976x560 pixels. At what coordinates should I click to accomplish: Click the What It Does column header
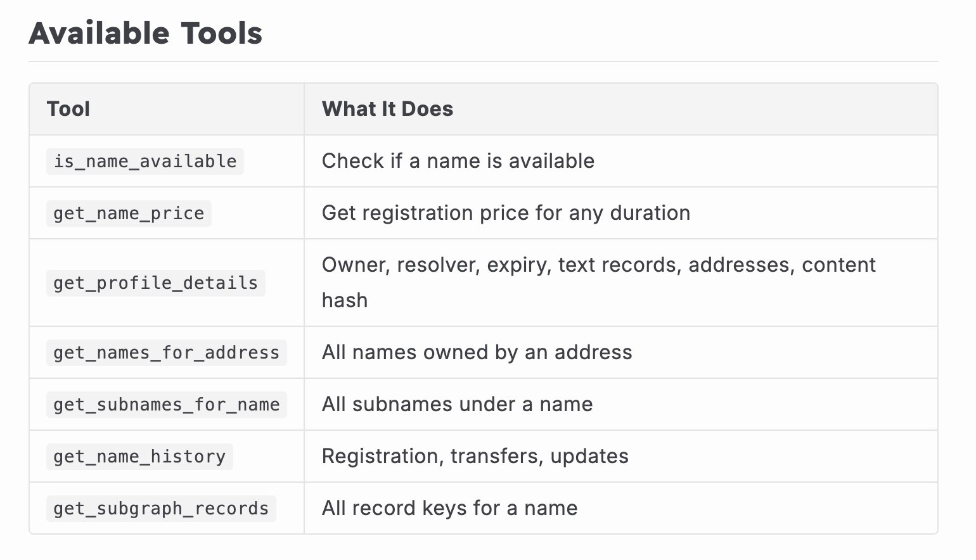click(387, 109)
